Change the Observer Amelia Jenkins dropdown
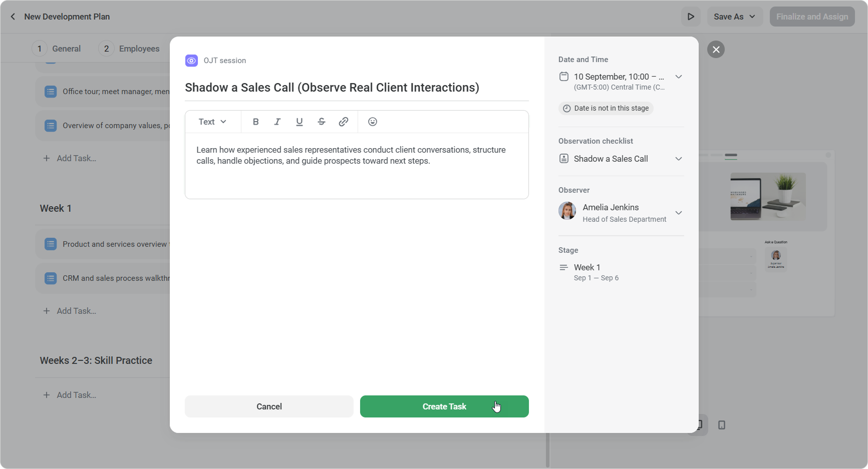The height and width of the screenshot is (469, 868). pyautogui.click(x=678, y=213)
